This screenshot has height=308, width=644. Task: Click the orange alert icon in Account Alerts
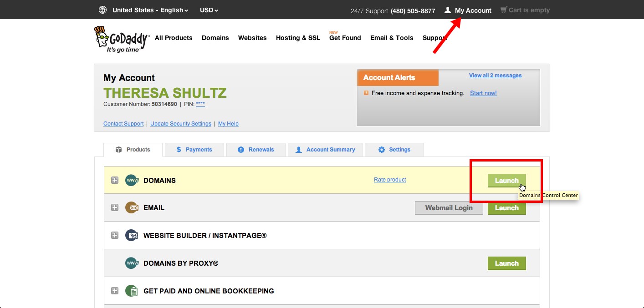click(366, 93)
